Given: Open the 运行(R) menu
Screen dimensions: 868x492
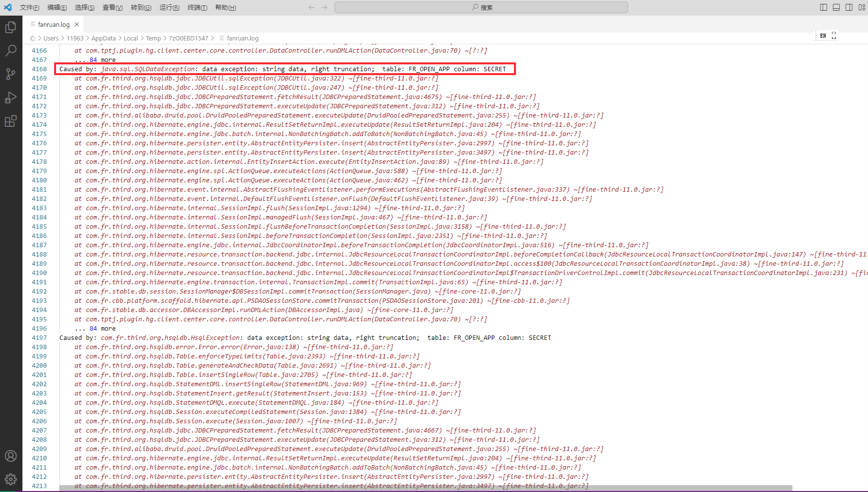Looking at the screenshot, I should pos(169,7).
